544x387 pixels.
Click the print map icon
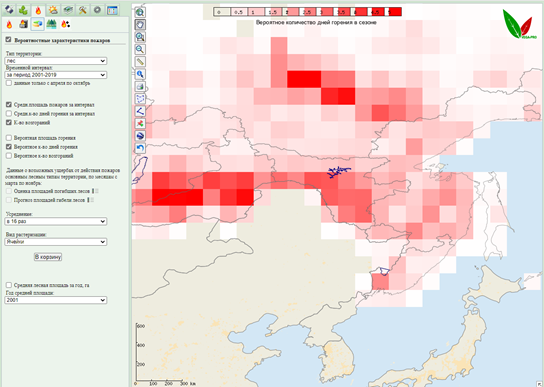[x=140, y=86]
